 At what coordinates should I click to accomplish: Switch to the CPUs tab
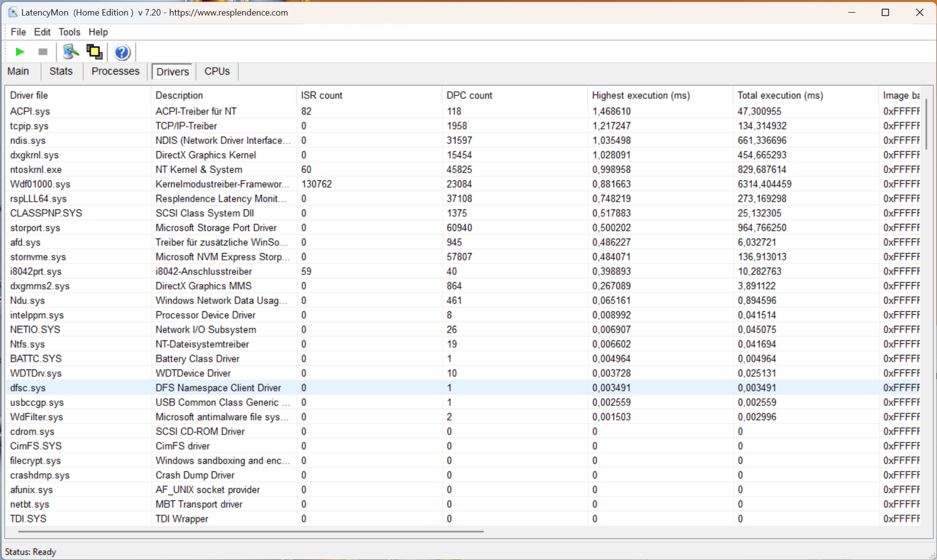coord(217,71)
